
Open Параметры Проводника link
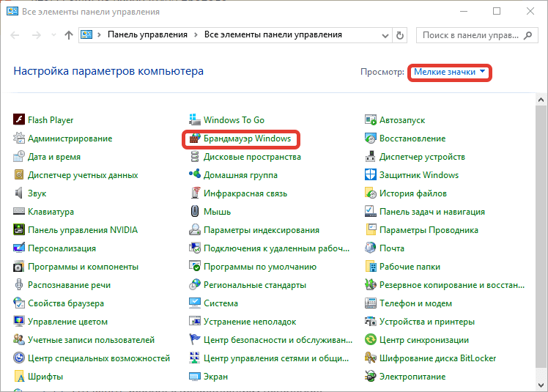tap(429, 230)
